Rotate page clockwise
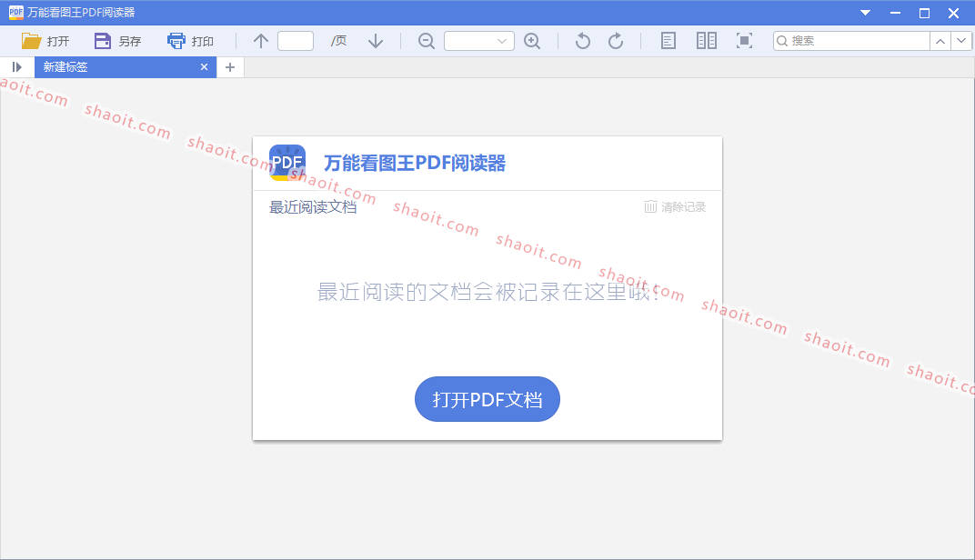 [x=616, y=41]
